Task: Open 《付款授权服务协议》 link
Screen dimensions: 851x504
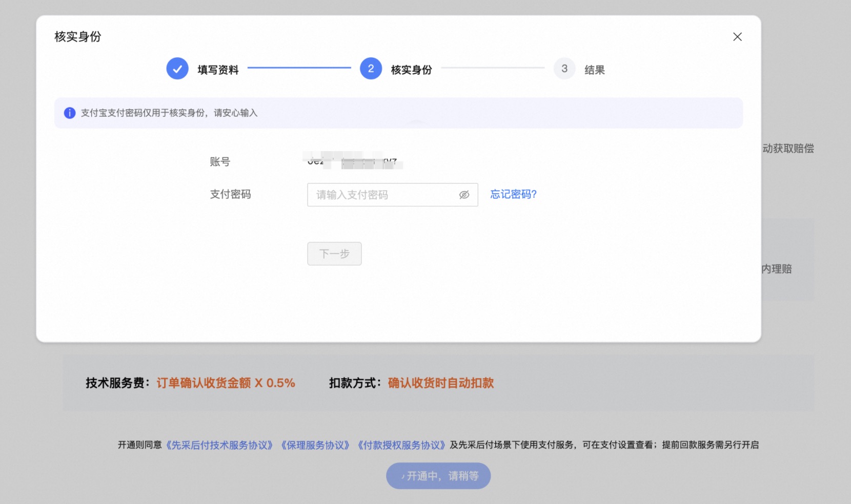Action: (x=401, y=445)
